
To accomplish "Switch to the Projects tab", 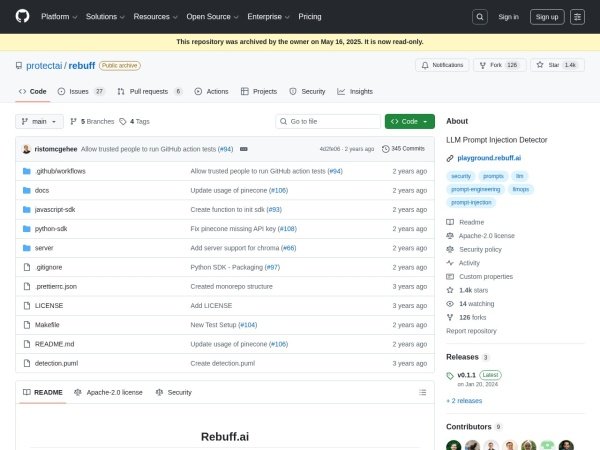I will [x=259, y=91].
